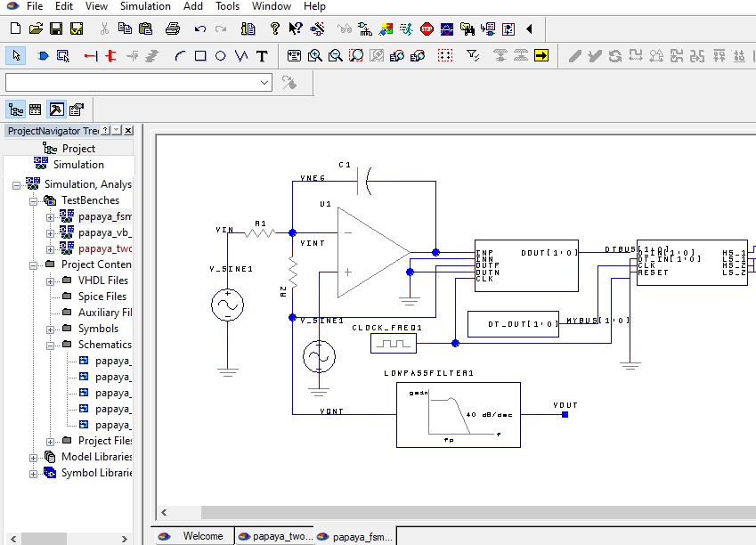
Task: Toggle the table view panel button
Action: pyautogui.click(x=36, y=110)
